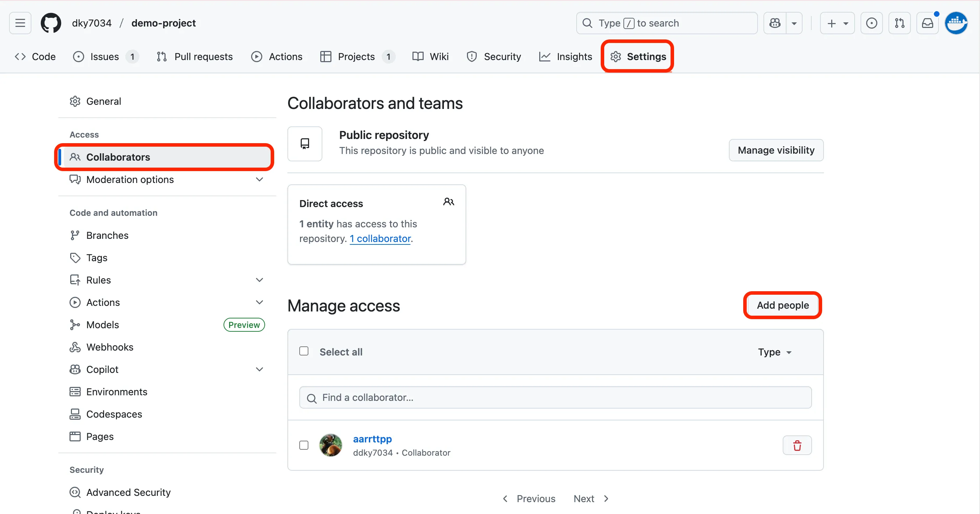Click the Add people button
Screen dimensions: 980x514
(783, 305)
